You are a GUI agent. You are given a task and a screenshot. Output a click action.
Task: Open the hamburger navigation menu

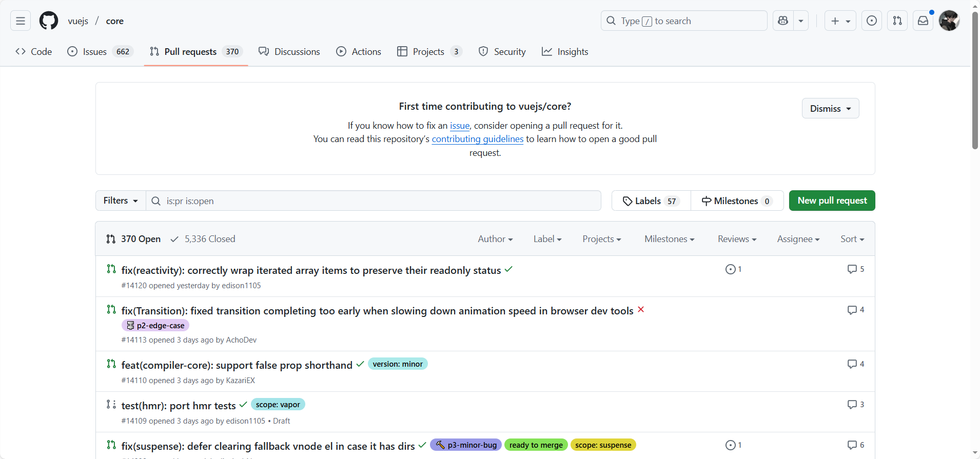[21, 21]
